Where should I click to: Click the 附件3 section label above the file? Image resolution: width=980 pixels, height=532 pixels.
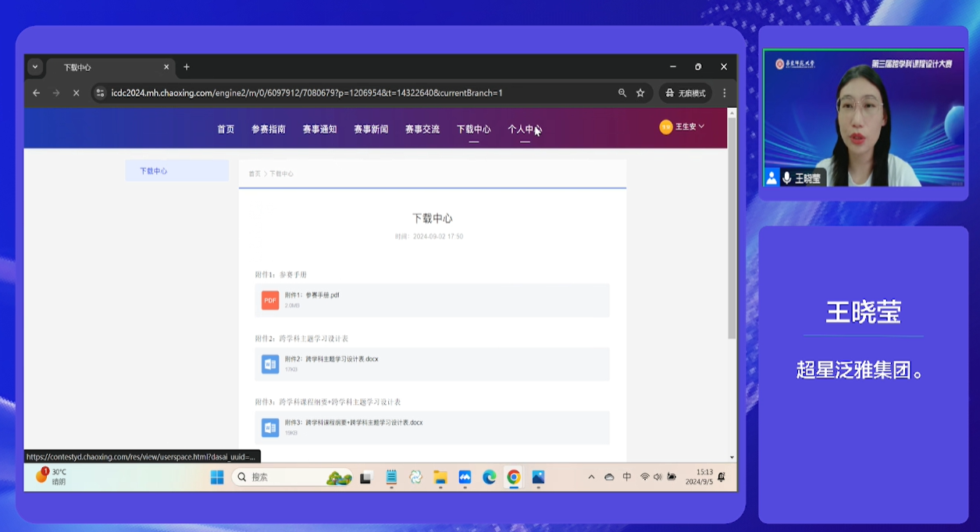point(328,402)
